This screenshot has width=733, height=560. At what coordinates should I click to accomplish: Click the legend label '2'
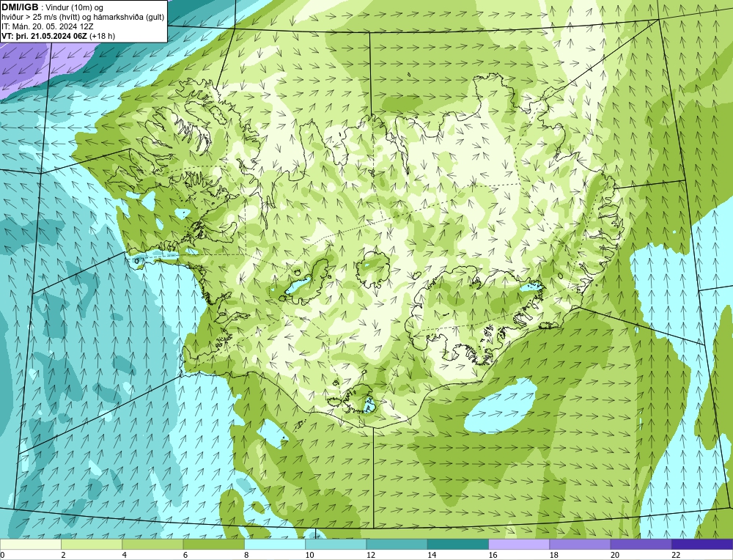point(63,555)
